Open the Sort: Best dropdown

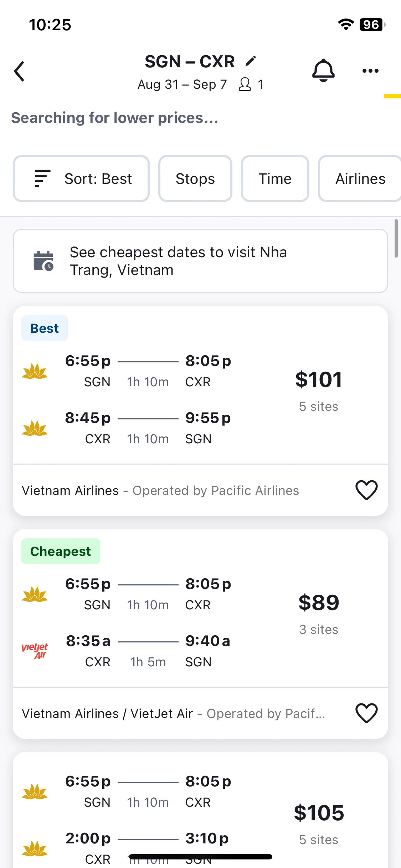[x=81, y=179]
